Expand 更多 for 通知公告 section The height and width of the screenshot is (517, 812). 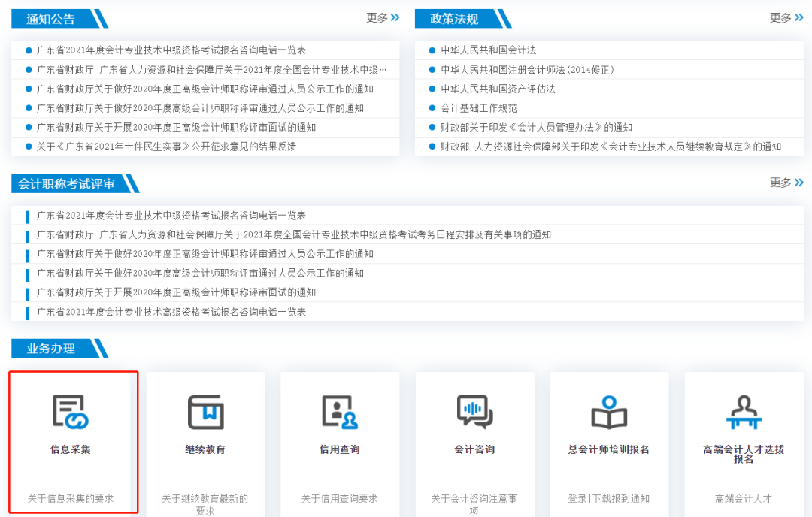pyautogui.click(x=383, y=17)
